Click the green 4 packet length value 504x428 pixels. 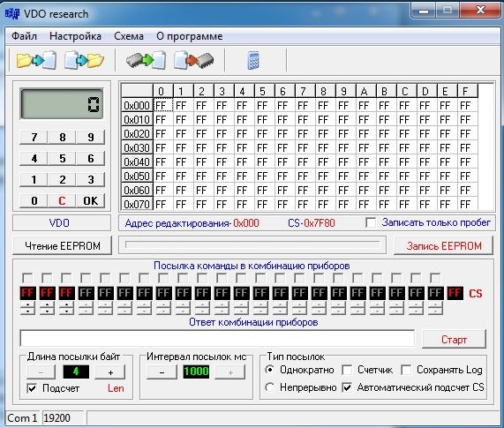coord(76,372)
